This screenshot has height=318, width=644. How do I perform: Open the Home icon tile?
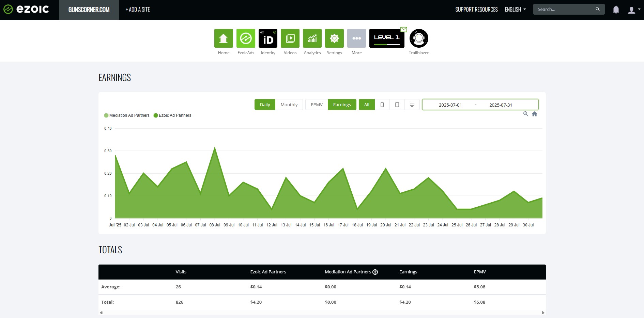point(224,38)
